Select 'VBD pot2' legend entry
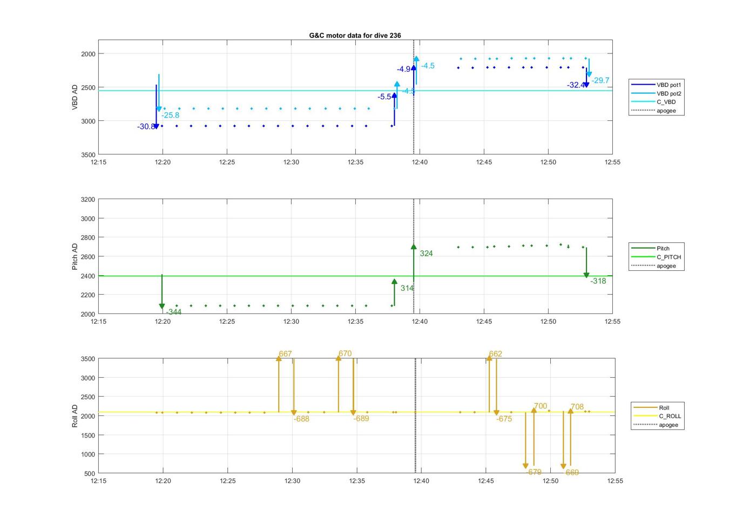Viewport: 756px width, 532px height. (x=657, y=93)
